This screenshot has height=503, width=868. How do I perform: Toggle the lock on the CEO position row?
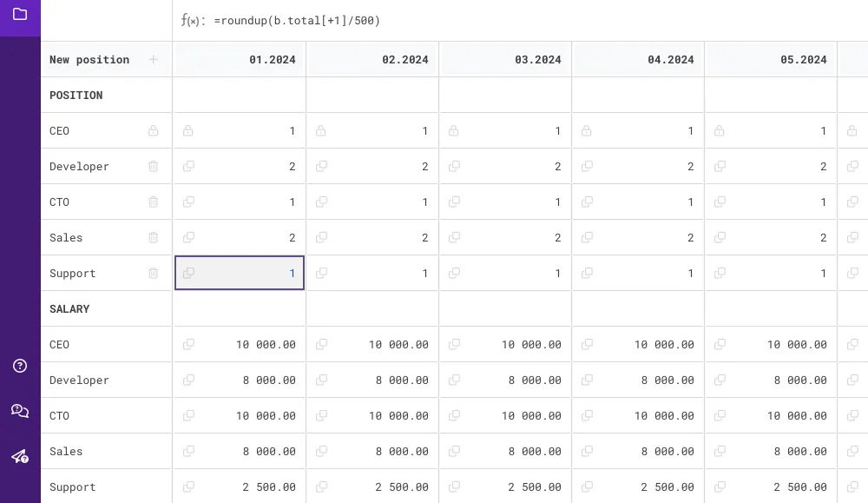click(x=154, y=131)
